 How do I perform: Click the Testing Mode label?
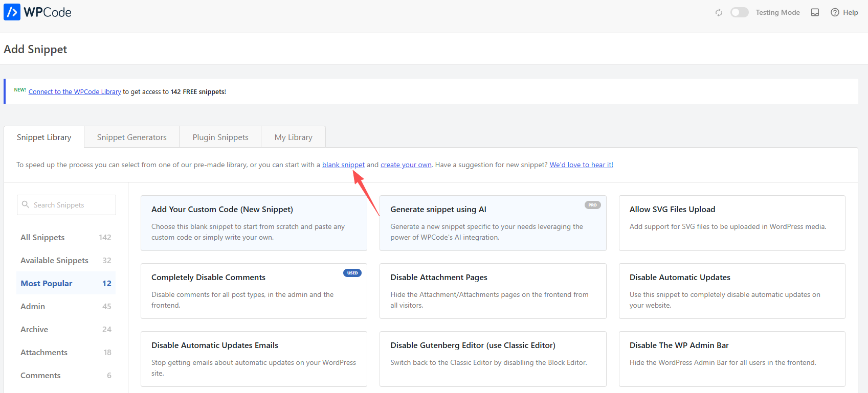pos(777,12)
